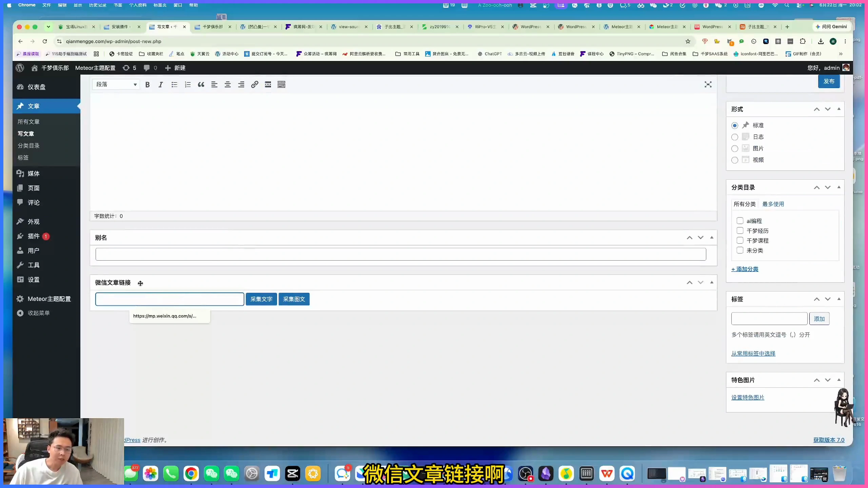Image resolution: width=868 pixels, height=488 pixels.
Task: Insert or edit link icon
Action: 255,85
